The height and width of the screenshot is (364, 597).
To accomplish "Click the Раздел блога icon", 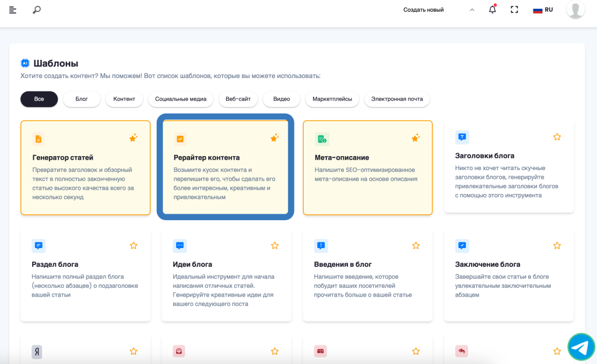I will click(38, 246).
